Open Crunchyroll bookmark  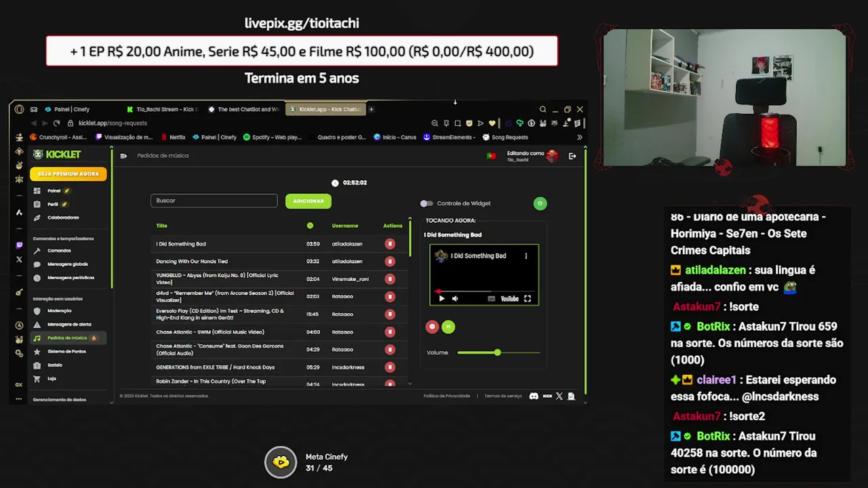click(x=58, y=138)
